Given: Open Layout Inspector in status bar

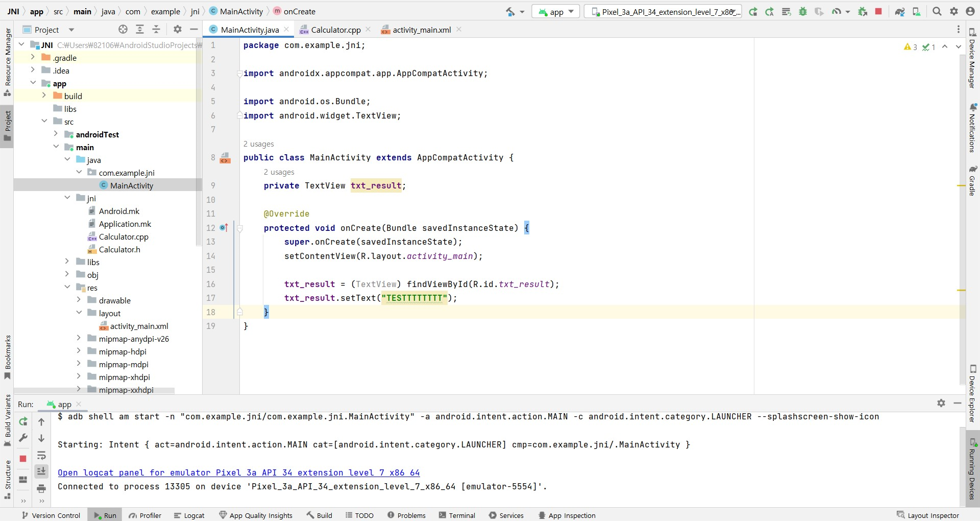Looking at the screenshot, I should tap(928, 515).
